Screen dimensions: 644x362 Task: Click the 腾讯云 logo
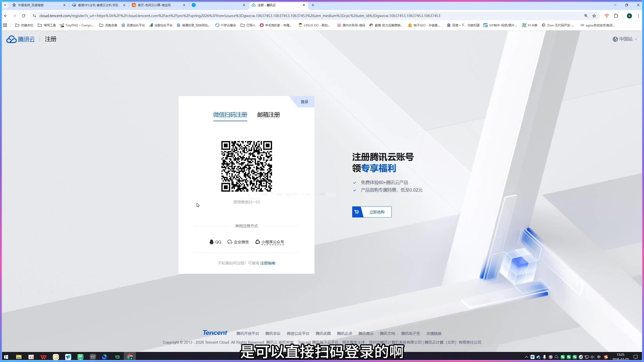pos(20,39)
